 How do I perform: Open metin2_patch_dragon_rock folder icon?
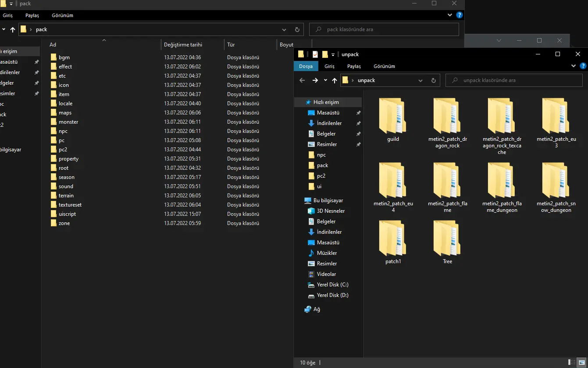pos(447,117)
